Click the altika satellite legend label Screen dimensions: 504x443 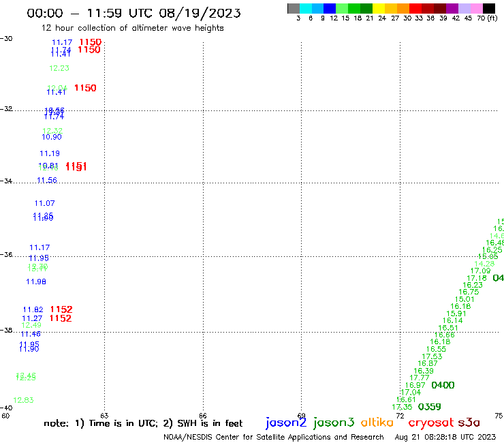(x=377, y=423)
